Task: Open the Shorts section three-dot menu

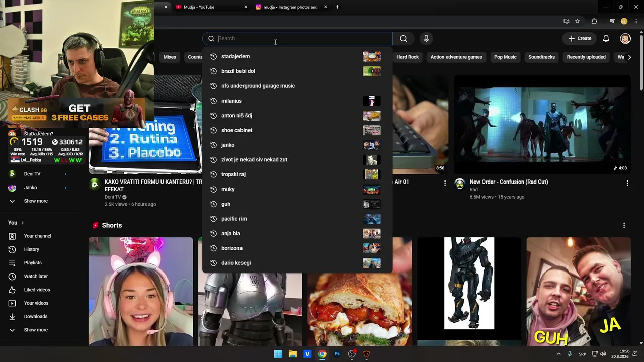Action: (624, 225)
